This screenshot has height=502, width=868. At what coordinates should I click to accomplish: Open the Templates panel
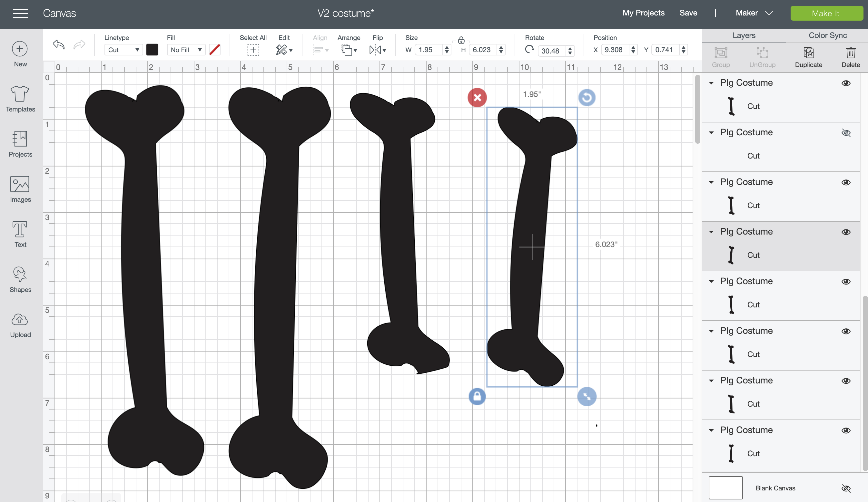20,99
